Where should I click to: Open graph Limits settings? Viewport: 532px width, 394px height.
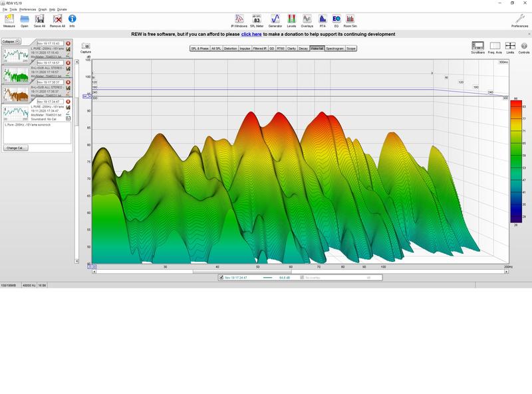510,47
